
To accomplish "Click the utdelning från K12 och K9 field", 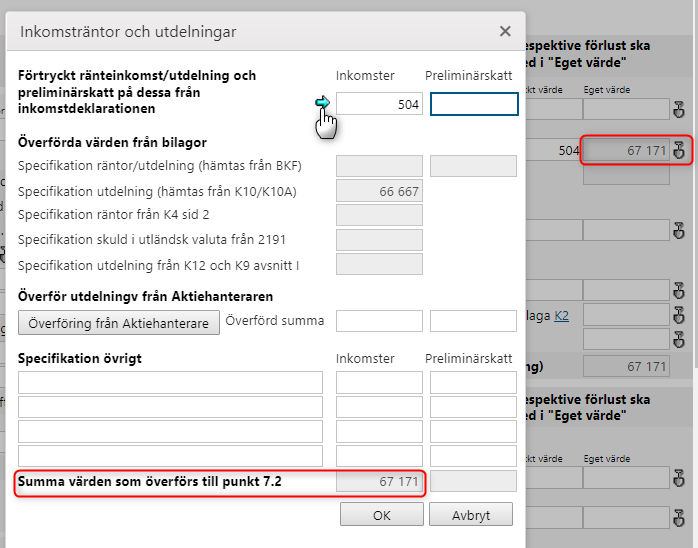I will (379, 264).
